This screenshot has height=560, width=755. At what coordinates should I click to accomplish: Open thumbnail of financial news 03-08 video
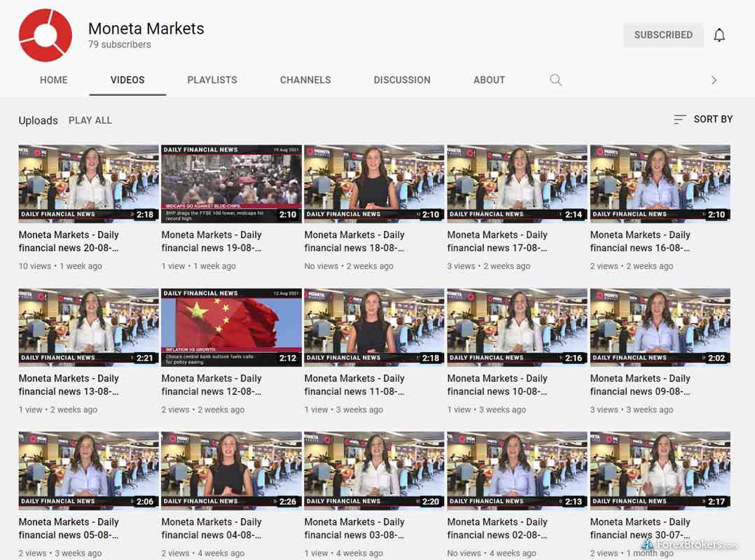coord(374,470)
